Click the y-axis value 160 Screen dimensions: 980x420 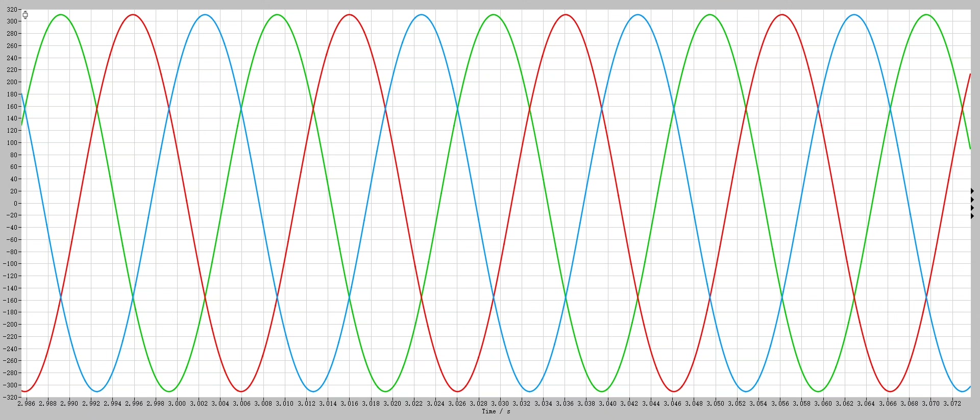click(12, 106)
